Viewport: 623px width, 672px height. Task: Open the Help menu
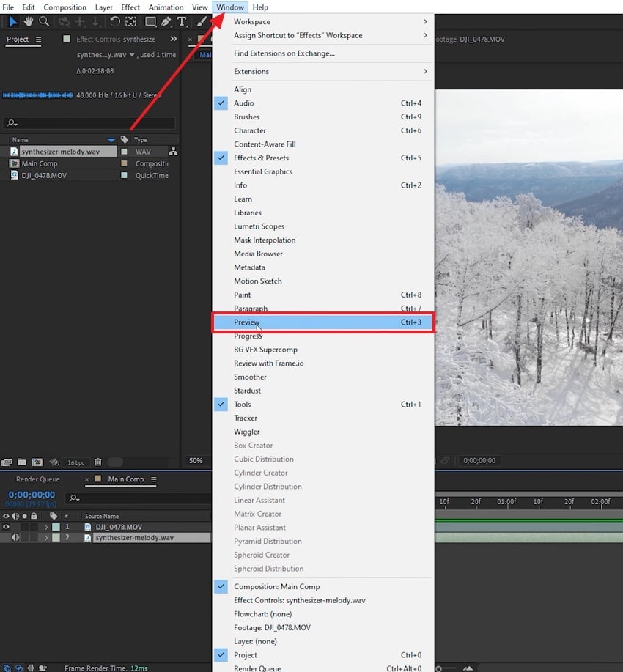[x=260, y=7]
